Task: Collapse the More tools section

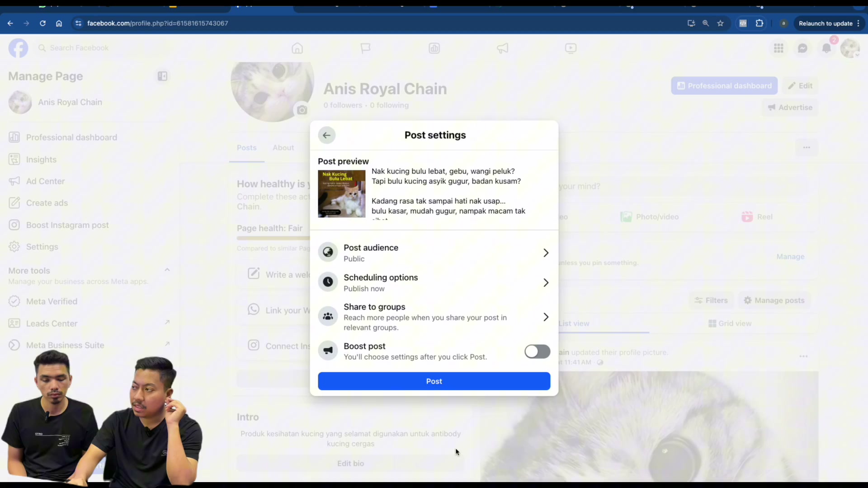Action: pos(167,270)
